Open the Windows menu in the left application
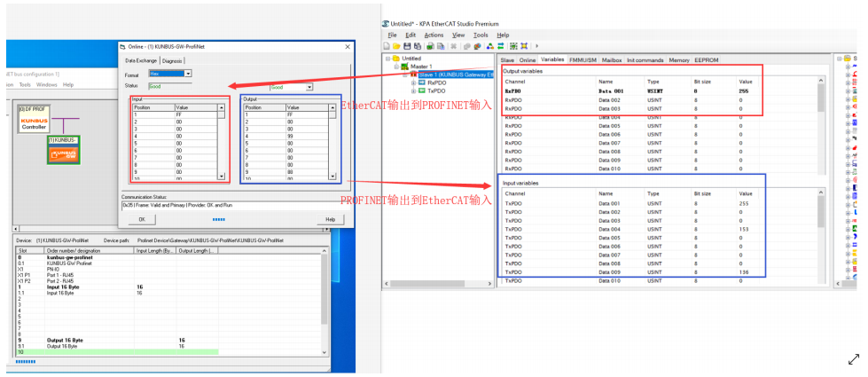Viewport: 868px width, 377px height. 47,84
